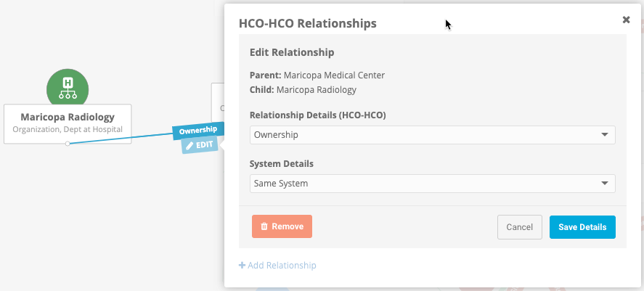Viewport: 644px width, 291px height.
Task: Save the relationship details
Action: pos(582,227)
